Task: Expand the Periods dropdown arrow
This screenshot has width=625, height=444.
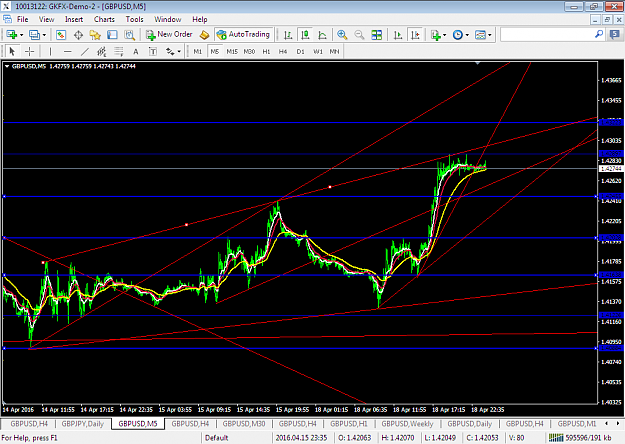Action: (467, 35)
